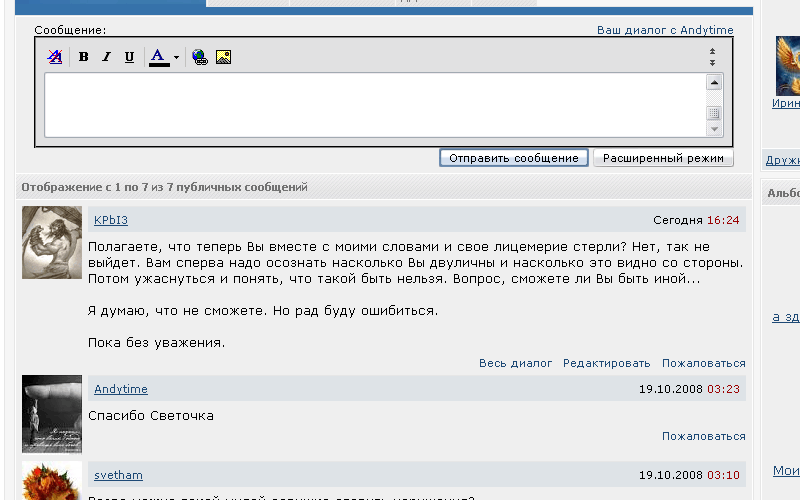Insert an image into the message
Image resolution: width=800 pixels, height=500 pixels.
point(223,57)
